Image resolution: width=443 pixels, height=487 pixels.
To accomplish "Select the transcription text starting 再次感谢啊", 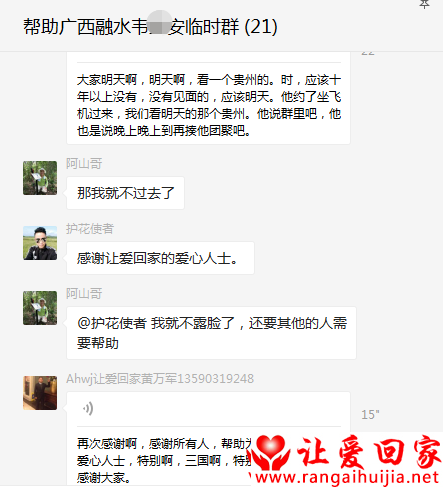I will tap(163, 461).
